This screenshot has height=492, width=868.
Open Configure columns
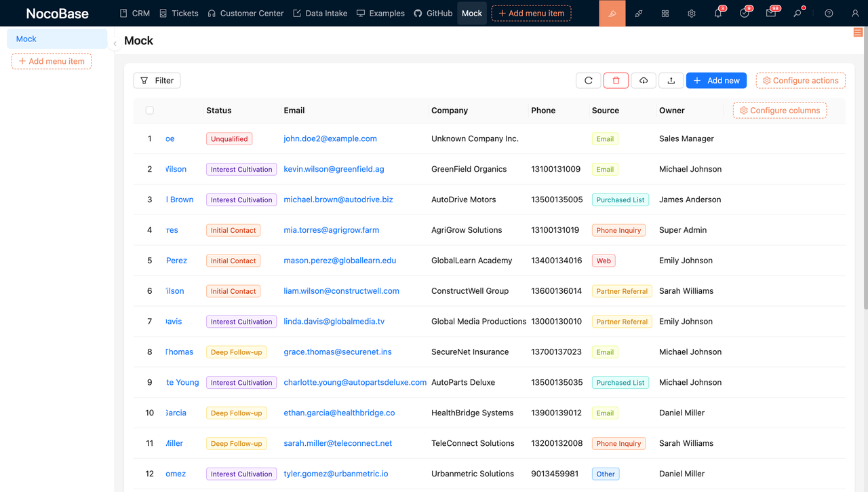[780, 111]
